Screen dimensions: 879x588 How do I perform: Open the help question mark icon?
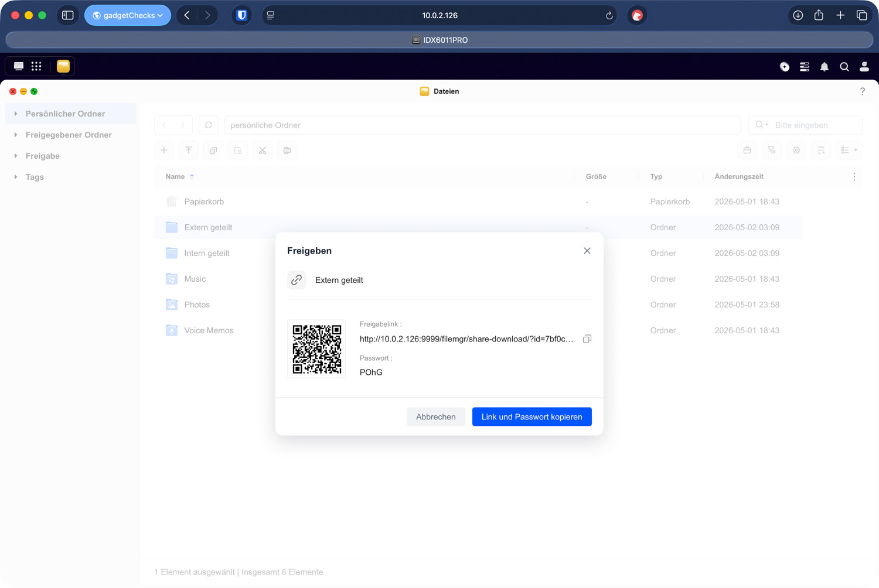(x=862, y=91)
